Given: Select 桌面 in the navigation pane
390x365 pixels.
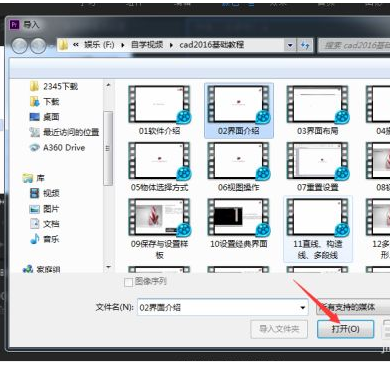Looking at the screenshot, I should click(44, 117).
